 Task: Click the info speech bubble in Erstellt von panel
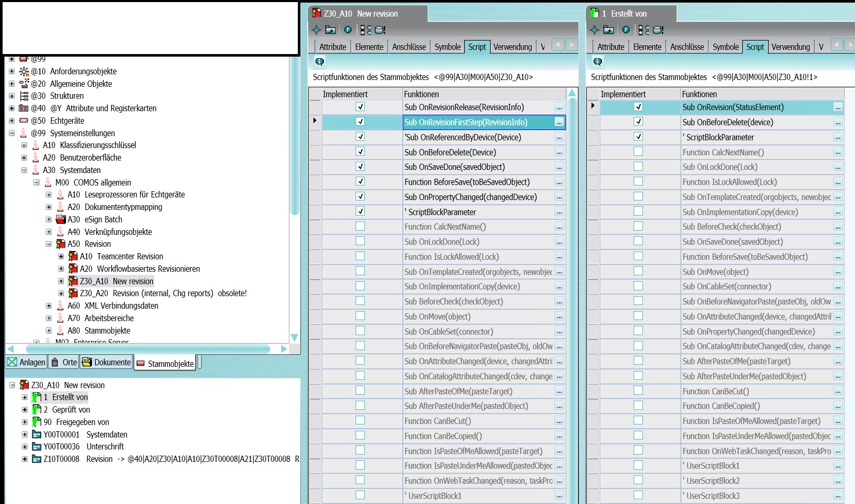(598, 62)
